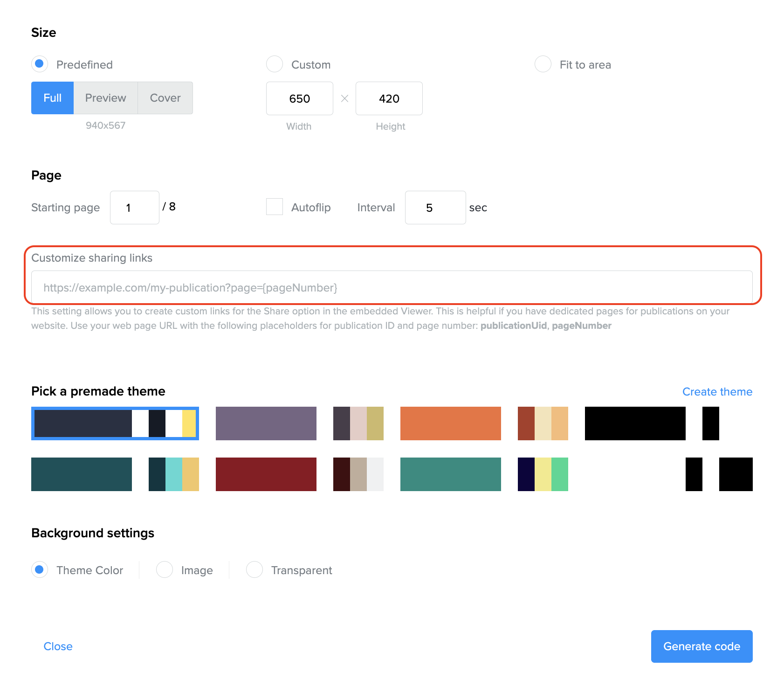Open the Create theme link

click(x=717, y=392)
